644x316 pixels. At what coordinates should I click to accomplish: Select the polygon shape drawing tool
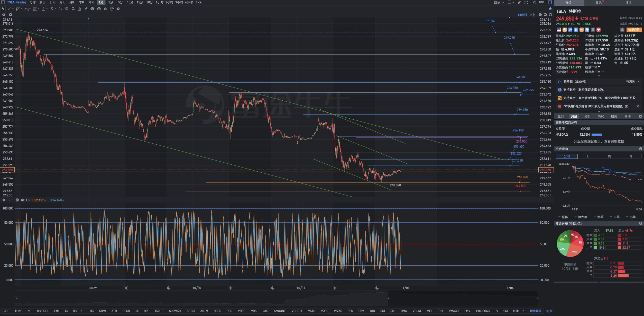coord(18,9)
